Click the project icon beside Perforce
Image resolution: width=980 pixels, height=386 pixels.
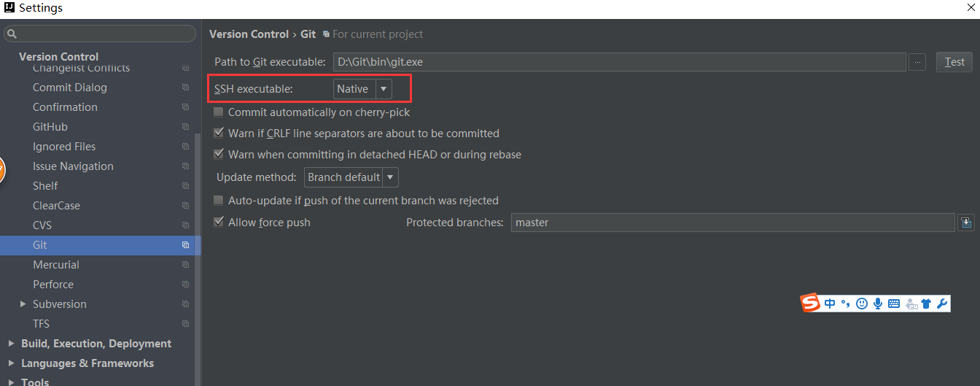point(185,285)
